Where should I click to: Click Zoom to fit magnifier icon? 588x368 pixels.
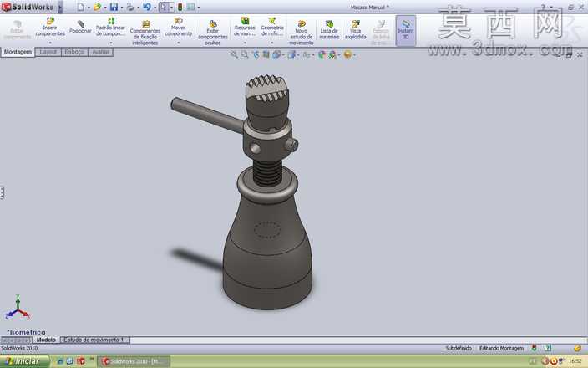pyautogui.click(x=234, y=54)
